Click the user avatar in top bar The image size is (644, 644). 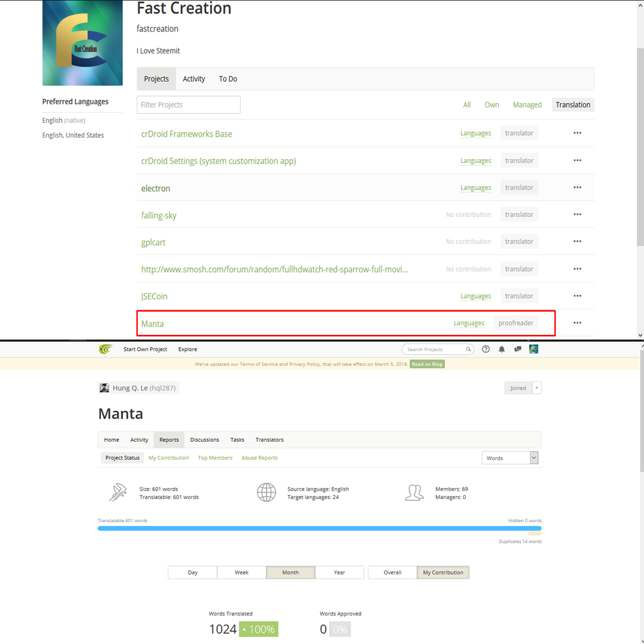pos(533,349)
